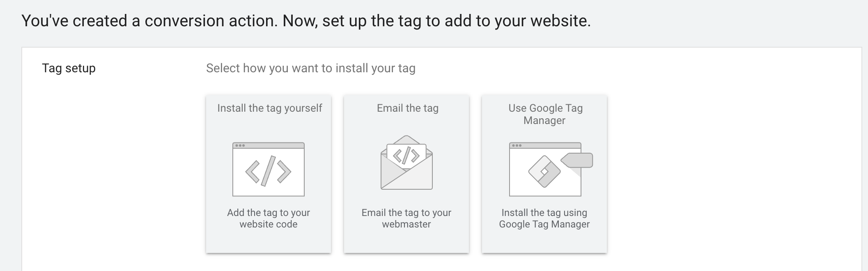Click 'Email the tag to your webmaster'
Screen dimensions: 868x271
(x=406, y=218)
